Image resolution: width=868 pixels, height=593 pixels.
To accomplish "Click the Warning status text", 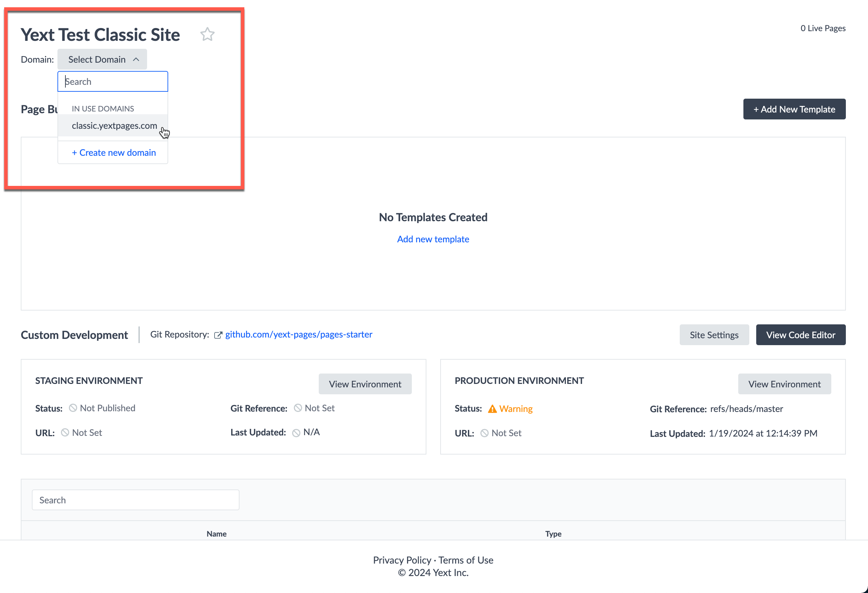I will [516, 409].
